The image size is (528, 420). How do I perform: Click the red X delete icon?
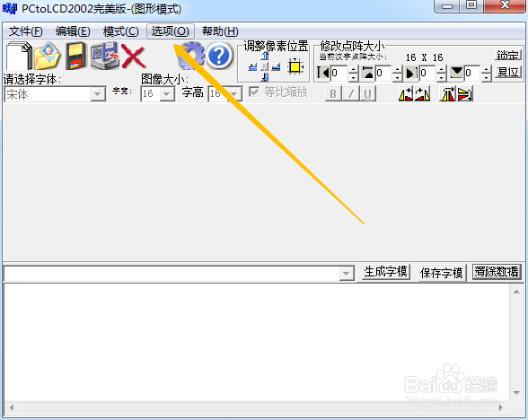[133, 57]
